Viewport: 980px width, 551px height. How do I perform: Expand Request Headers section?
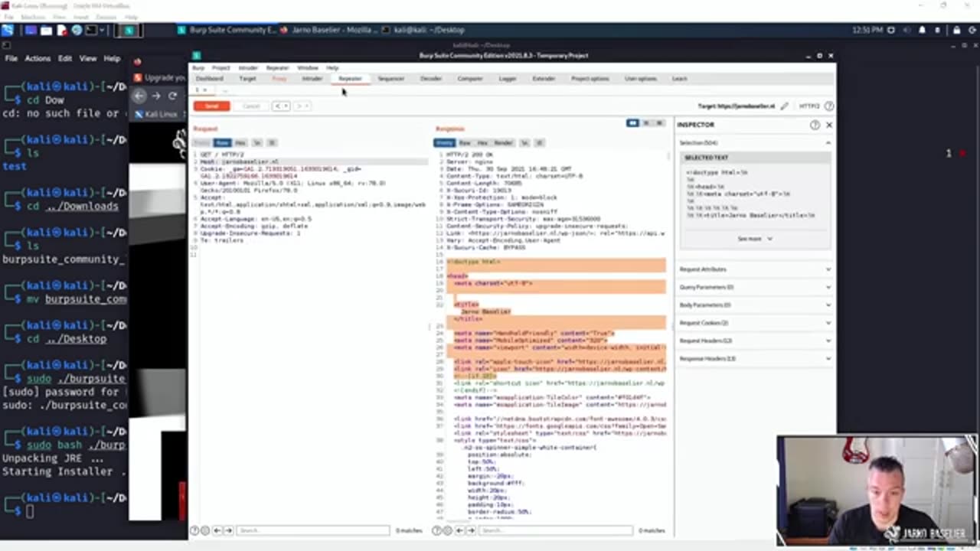754,341
